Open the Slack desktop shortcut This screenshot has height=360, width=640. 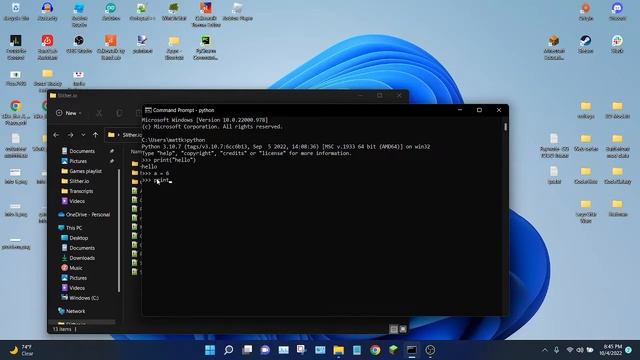pyautogui.click(x=617, y=44)
